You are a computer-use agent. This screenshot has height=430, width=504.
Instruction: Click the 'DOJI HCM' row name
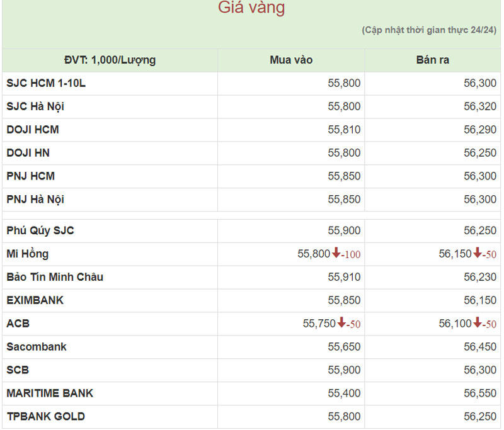click(x=33, y=130)
